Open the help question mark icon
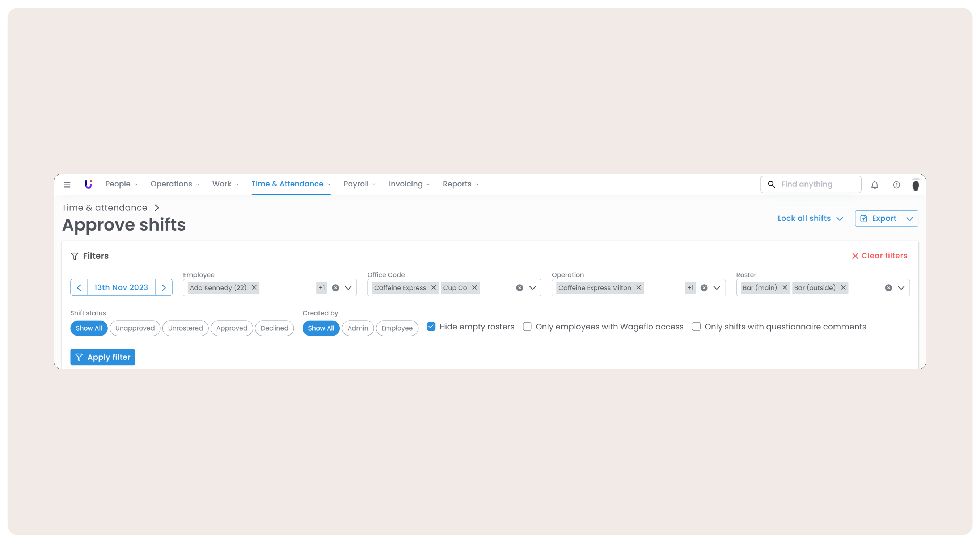980x543 pixels. click(896, 185)
